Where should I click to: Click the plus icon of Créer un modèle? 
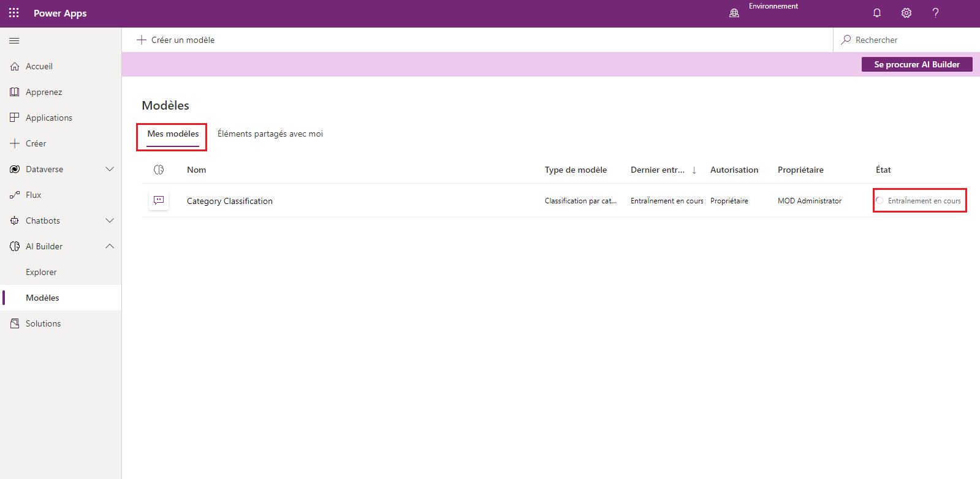(x=142, y=40)
